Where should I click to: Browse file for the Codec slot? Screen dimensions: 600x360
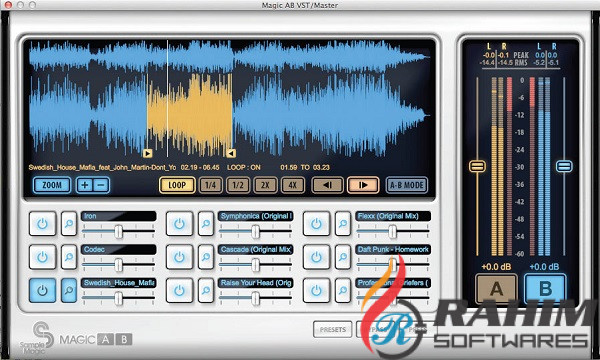coord(69,257)
